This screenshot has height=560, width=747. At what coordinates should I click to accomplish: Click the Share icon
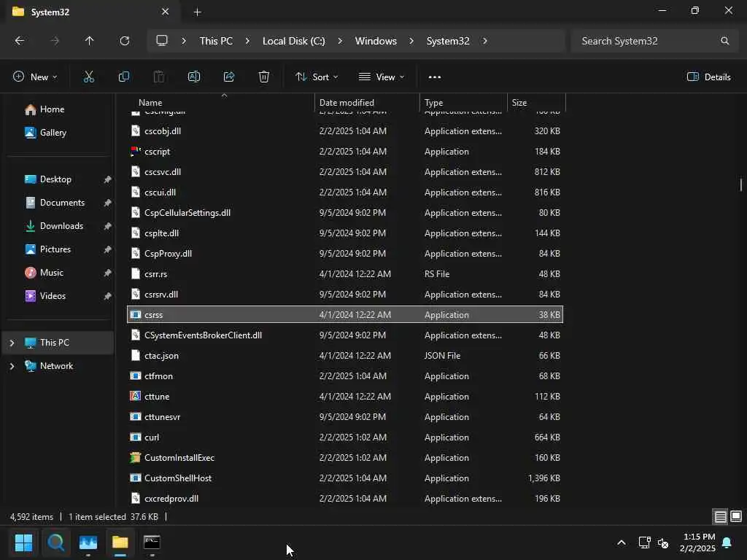[x=229, y=77]
